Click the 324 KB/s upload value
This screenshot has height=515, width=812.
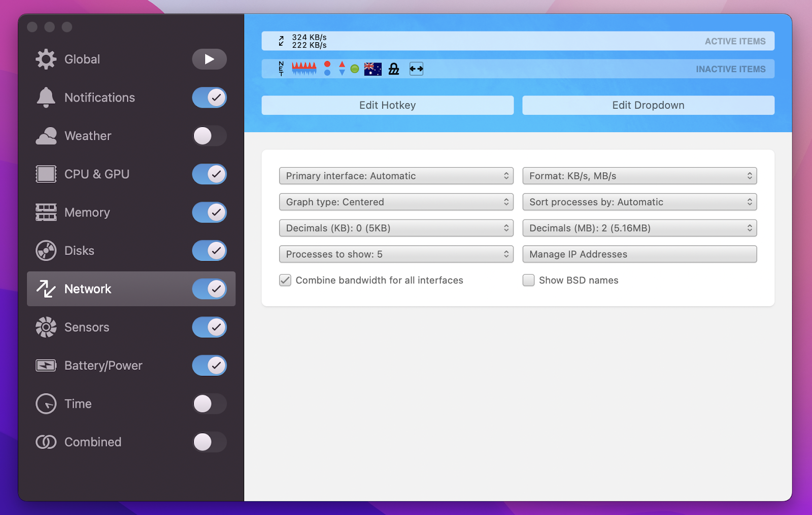309,38
